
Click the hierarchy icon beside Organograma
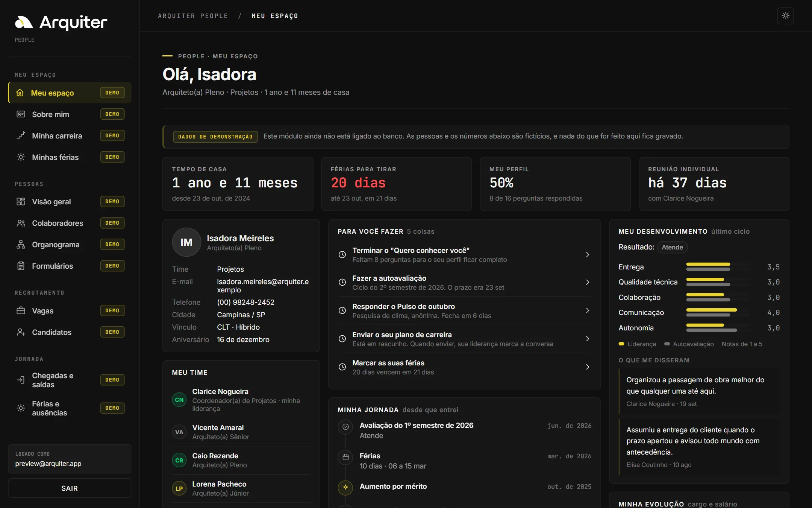pos(21,244)
